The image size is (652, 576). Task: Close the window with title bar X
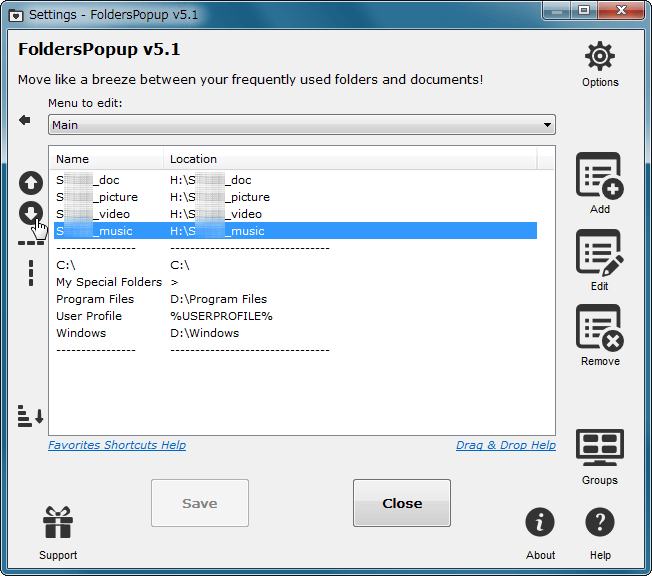621,10
